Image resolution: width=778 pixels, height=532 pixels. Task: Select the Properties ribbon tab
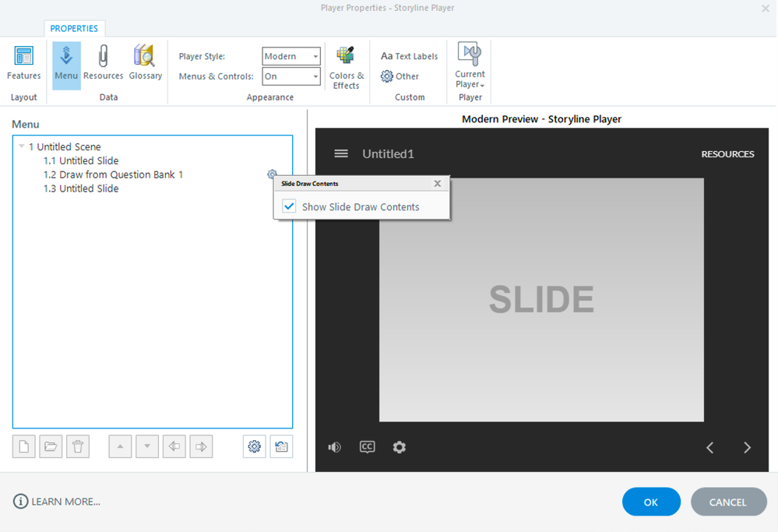tap(74, 29)
